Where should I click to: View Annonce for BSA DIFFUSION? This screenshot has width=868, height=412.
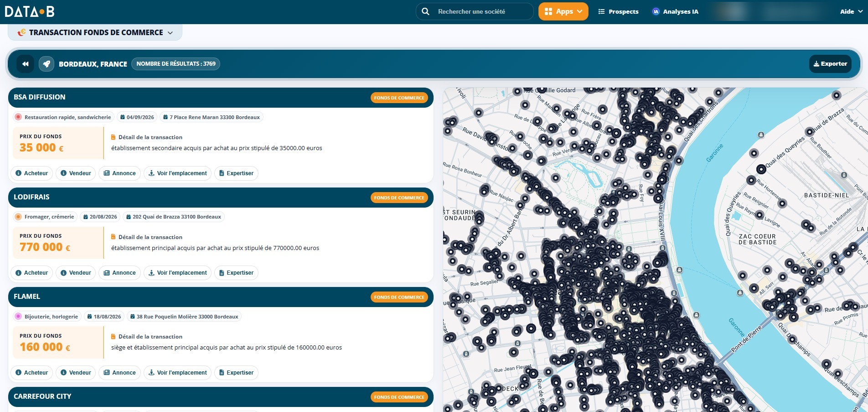pos(119,173)
